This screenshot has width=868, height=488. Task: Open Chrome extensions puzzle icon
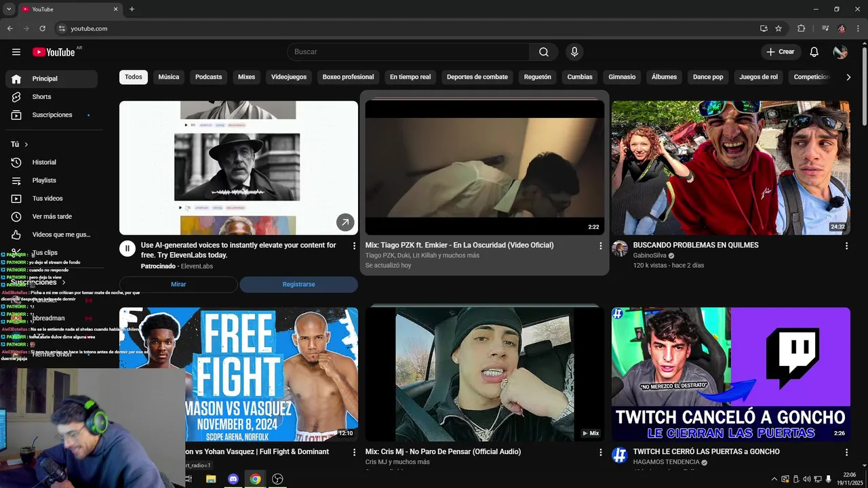pyautogui.click(x=802, y=28)
